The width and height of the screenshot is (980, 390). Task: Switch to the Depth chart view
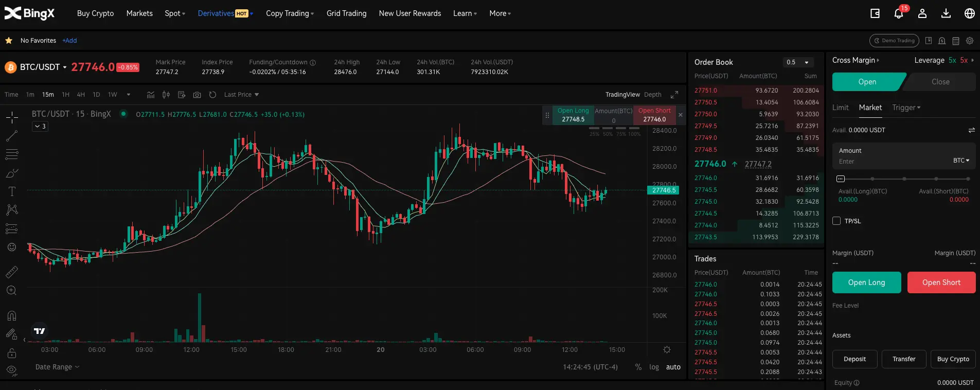click(x=652, y=95)
